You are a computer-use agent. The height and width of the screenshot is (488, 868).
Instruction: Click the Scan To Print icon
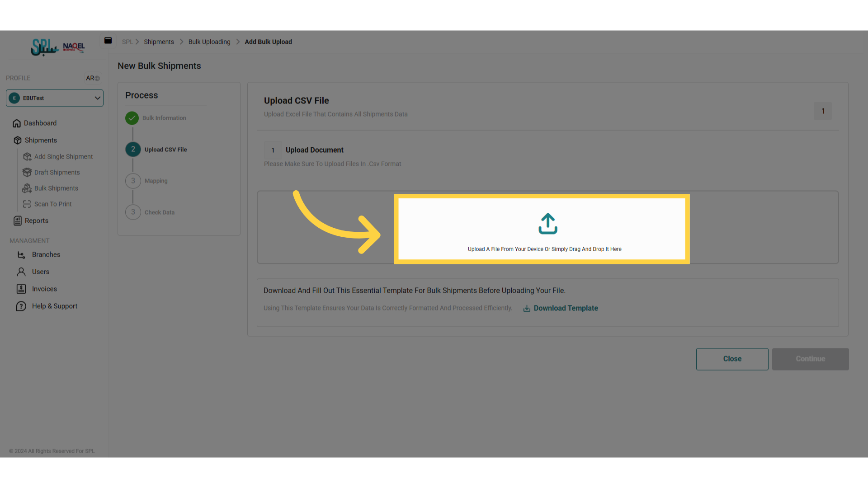click(27, 204)
